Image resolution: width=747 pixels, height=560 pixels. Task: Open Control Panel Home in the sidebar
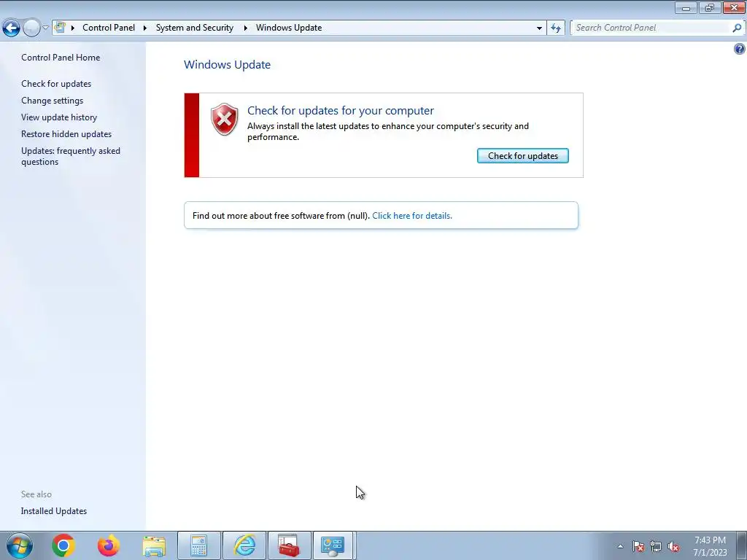click(61, 58)
